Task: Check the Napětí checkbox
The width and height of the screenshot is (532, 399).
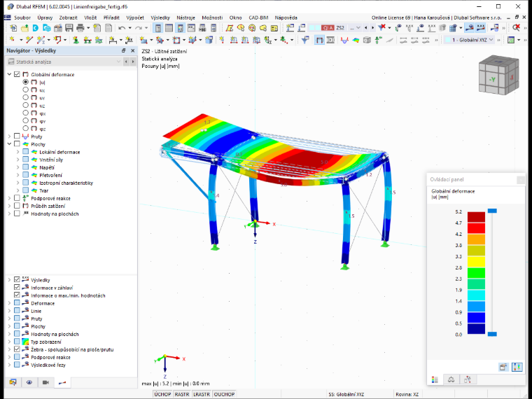Action: point(25,167)
